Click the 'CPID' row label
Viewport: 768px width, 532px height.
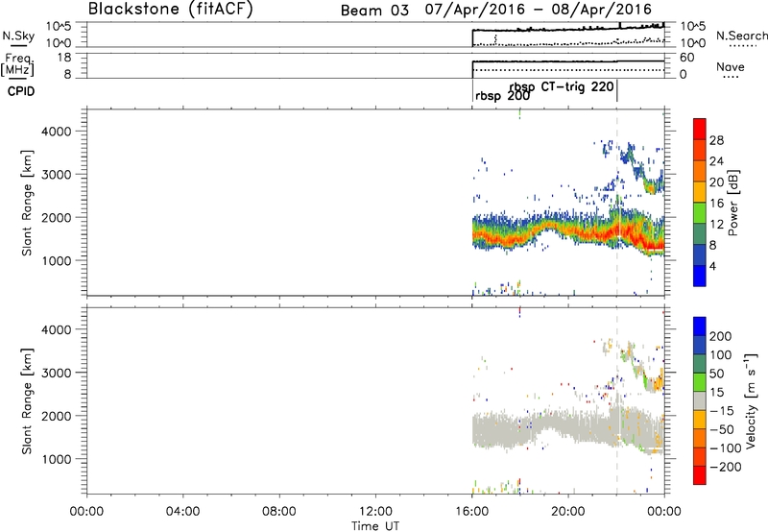tap(21, 91)
